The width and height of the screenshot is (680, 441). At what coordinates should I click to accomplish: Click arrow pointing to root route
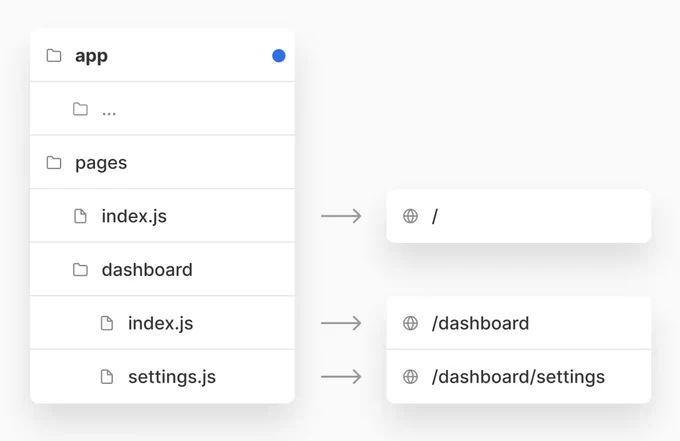(341, 216)
